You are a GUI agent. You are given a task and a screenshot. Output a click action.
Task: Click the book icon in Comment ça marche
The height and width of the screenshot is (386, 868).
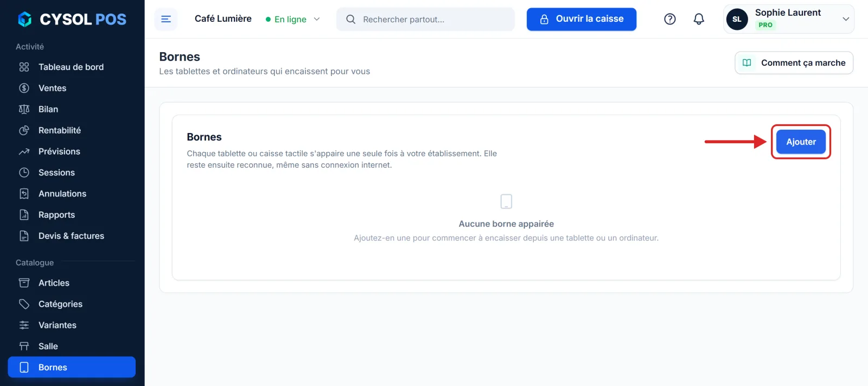pyautogui.click(x=747, y=63)
